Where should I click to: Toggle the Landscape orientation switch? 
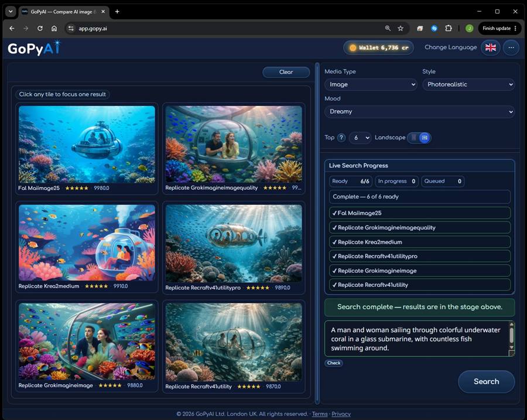point(419,138)
